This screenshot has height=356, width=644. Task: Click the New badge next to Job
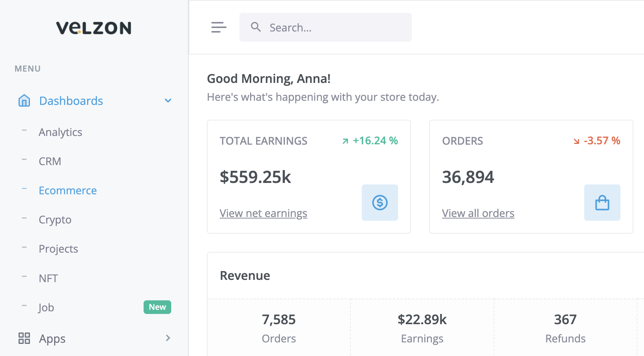point(157,307)
